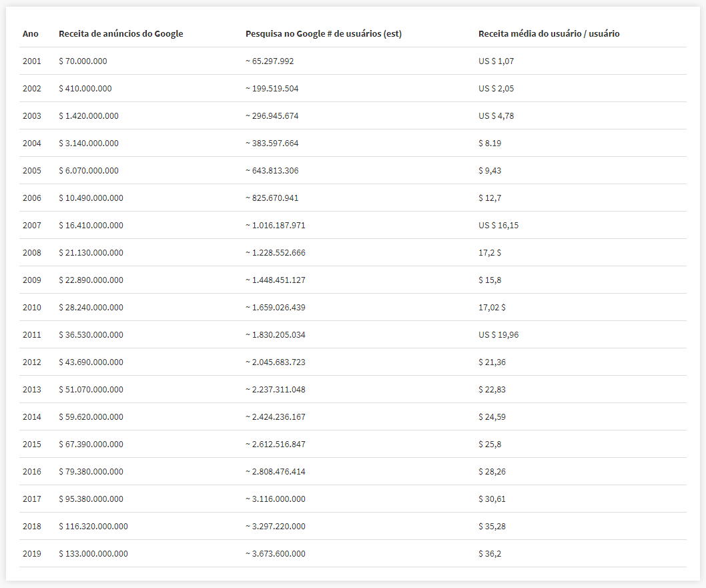Select the '$ 79.380.000.000' revenue cell
The height and width of the screenshot is (588, 706).
point(91,472)
